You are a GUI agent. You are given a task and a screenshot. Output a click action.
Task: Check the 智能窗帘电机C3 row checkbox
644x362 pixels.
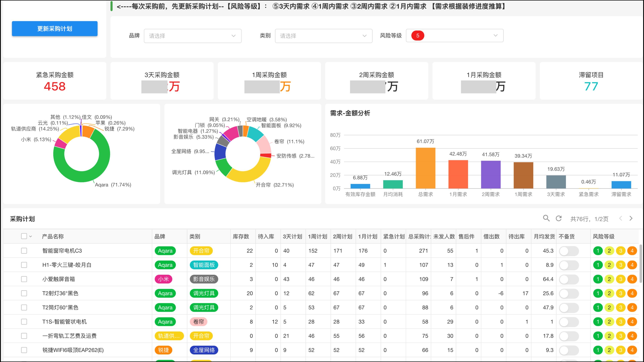coord(24,251)
